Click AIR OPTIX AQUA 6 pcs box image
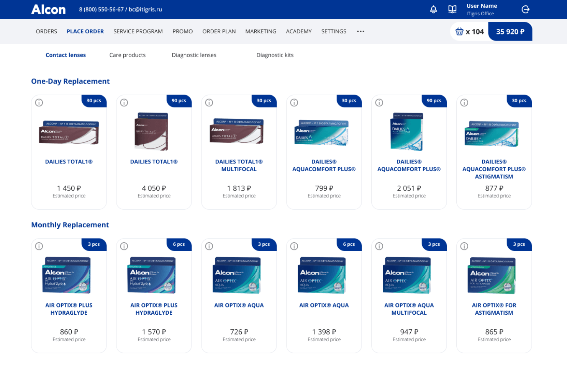567x392 pixels. pos(322,275)
